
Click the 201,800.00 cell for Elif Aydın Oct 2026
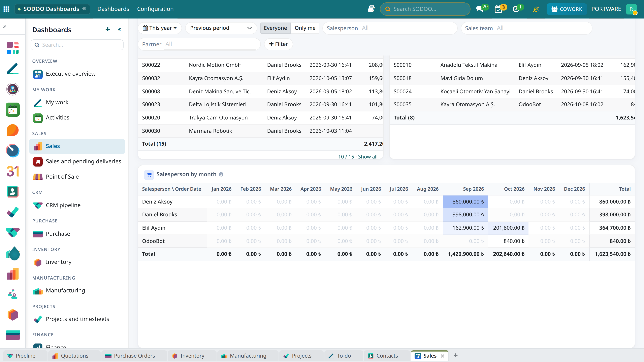point(508,228)
